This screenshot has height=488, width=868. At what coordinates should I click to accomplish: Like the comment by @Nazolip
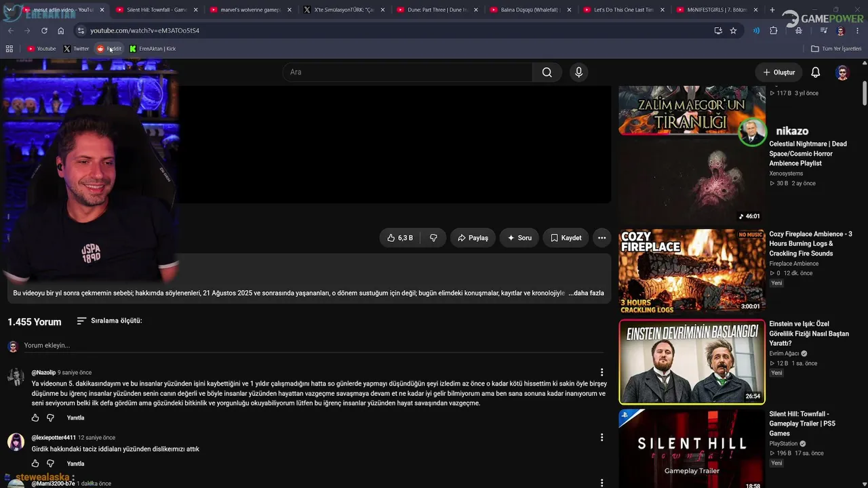point(35,418)
